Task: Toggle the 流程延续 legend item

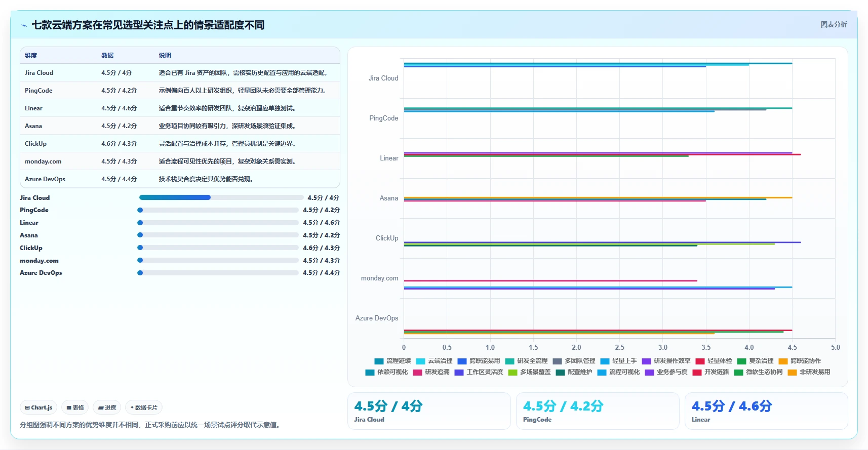Action: coord(392,361)
